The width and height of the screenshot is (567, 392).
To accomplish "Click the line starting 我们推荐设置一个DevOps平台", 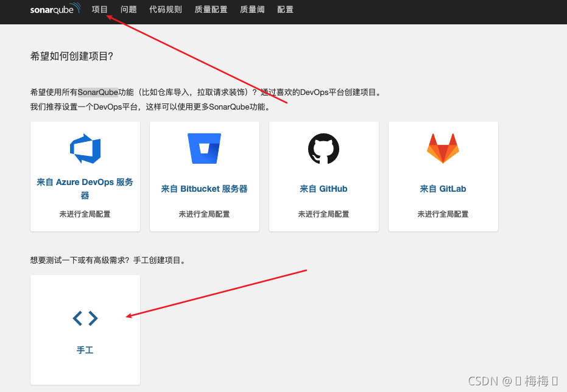I will [x=151, y=107].
